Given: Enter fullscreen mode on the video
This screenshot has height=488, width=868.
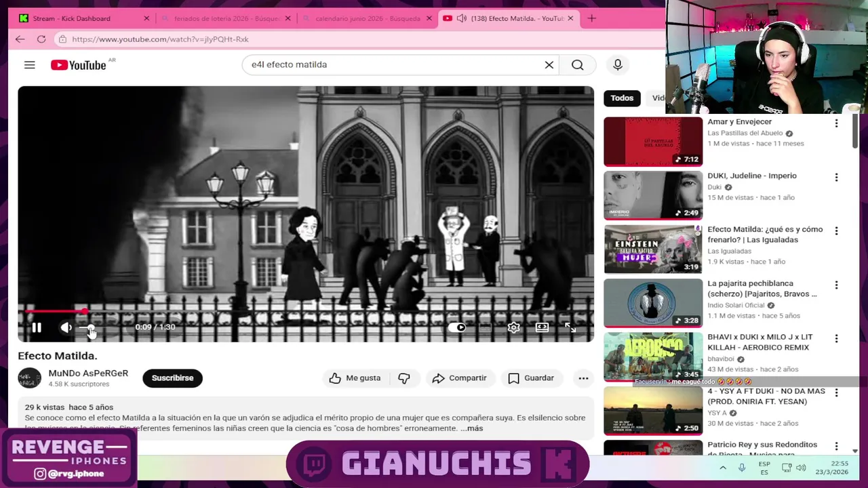Looking at the screenshot, I should (570, 327).
